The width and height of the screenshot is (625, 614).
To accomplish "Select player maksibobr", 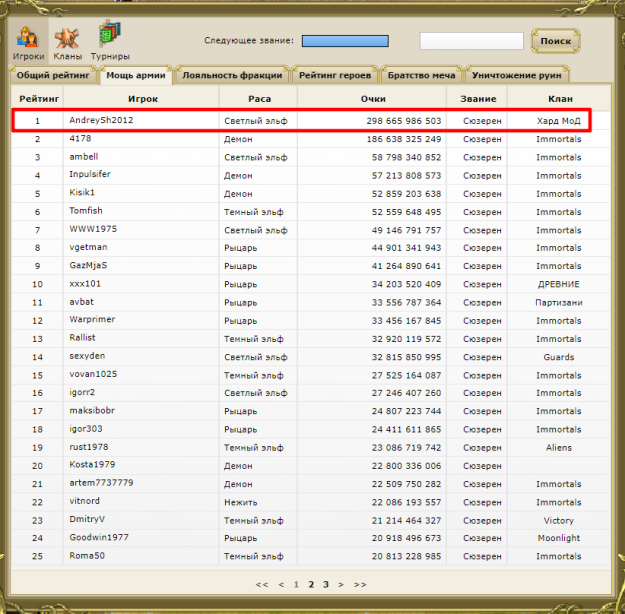I will tap(92, 410).
